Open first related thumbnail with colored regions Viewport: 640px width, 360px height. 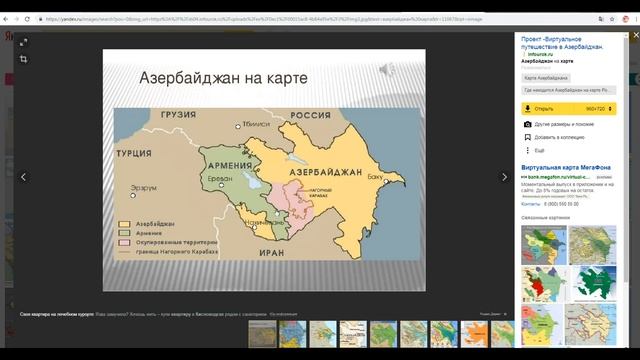(x=544, y=245)
